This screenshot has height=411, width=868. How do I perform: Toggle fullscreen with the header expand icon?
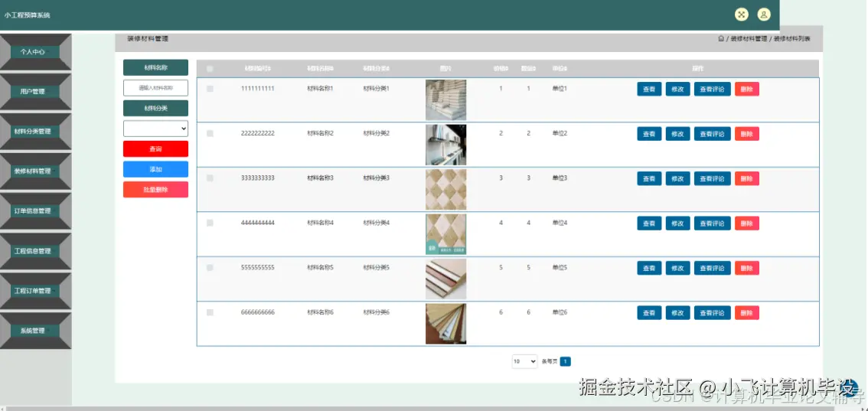(741, 15)
